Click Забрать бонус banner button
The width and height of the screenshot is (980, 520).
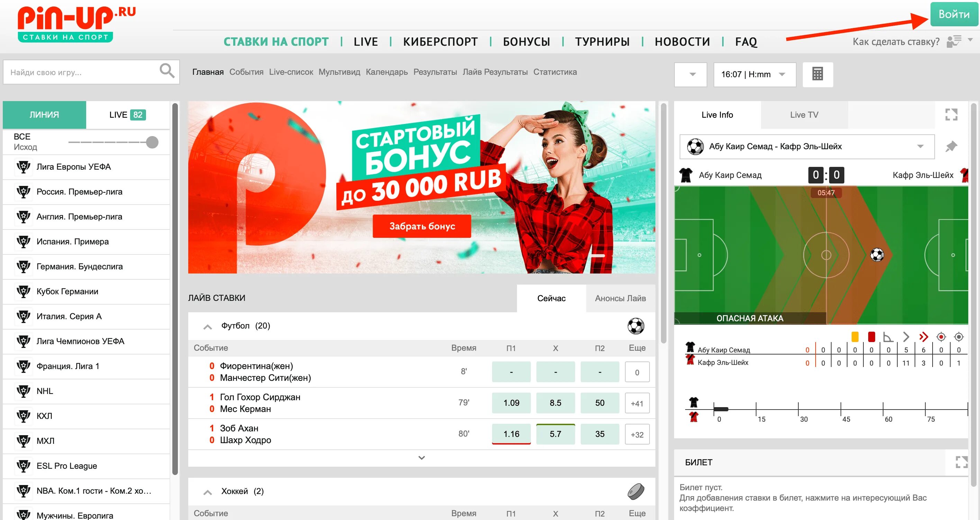tap(422, 226)
